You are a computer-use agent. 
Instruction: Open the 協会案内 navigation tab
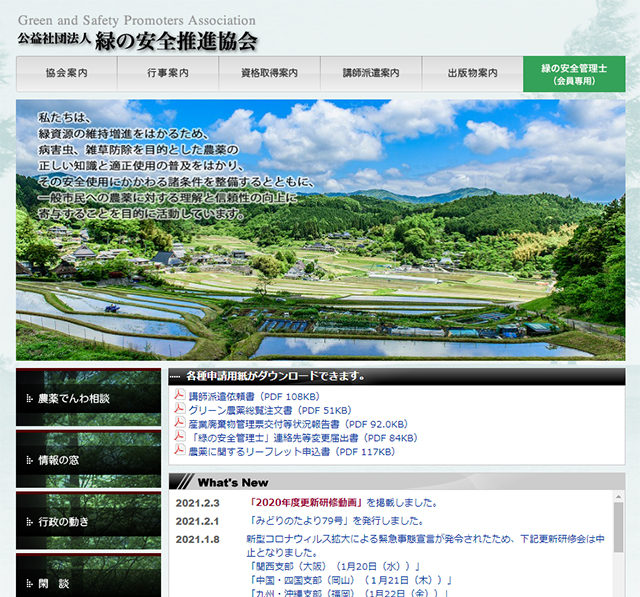67,74
